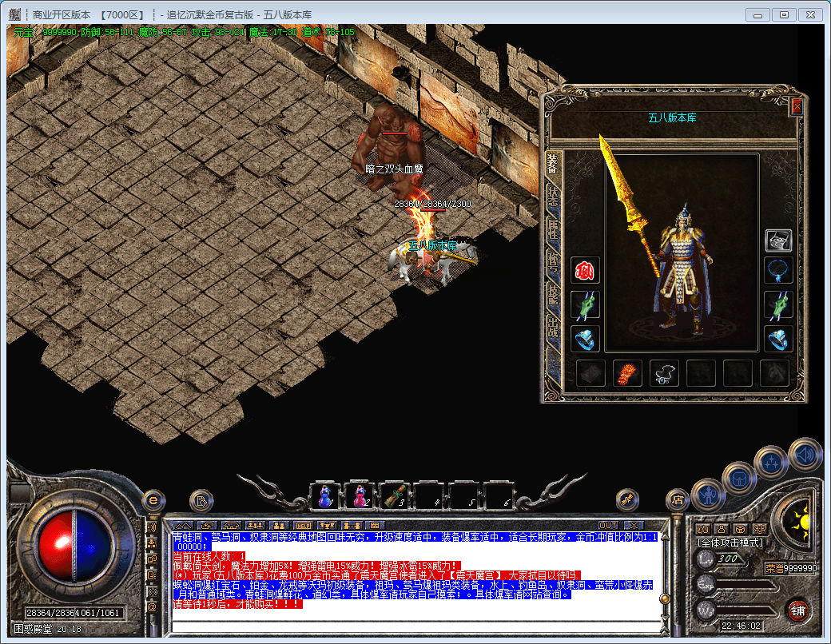Click the Exp experience bar

point(747,585)
